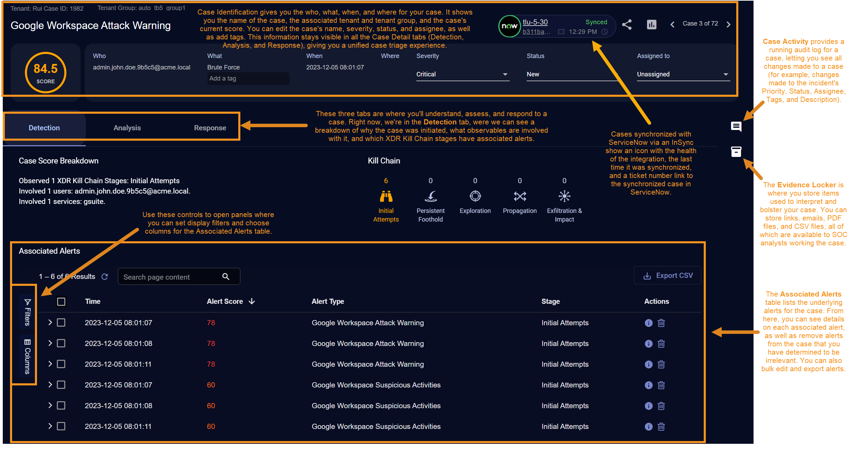The image size is (868, 459).
Task: Click the refresh results icon
Action: [x=105, y=277]
